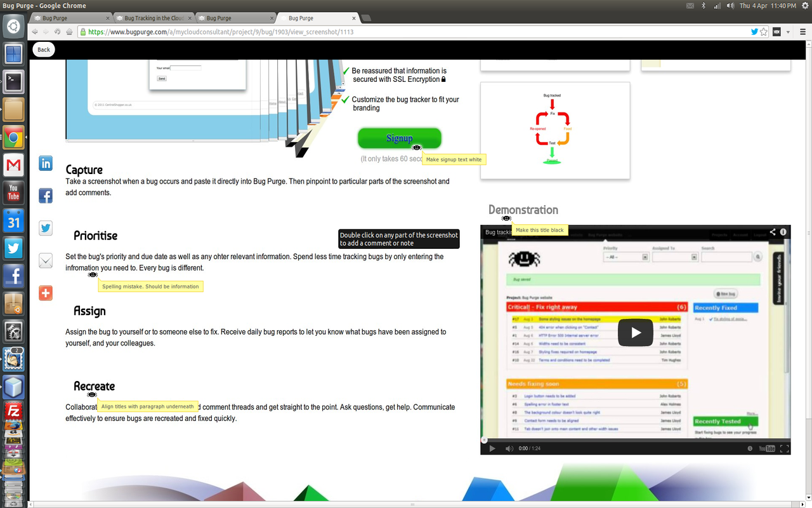
Task: Click Chrome's forward navigation arrow
Action: click(x=46, y=31)
